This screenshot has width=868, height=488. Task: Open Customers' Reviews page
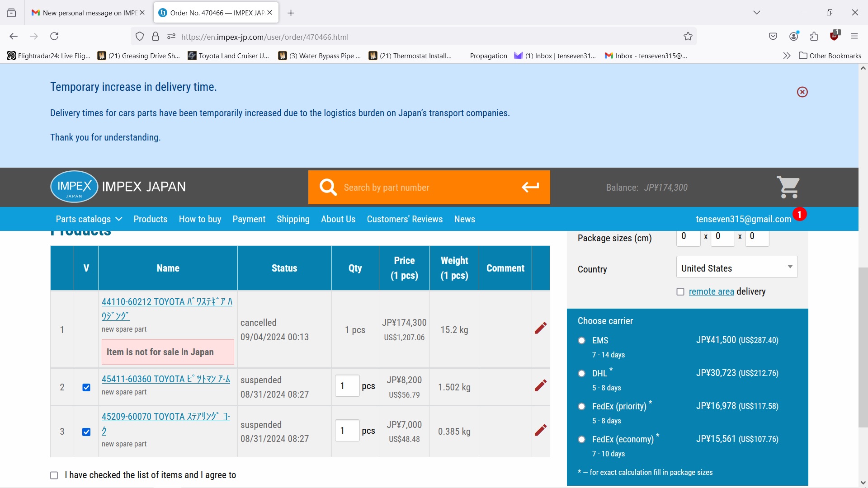[405, 219]
